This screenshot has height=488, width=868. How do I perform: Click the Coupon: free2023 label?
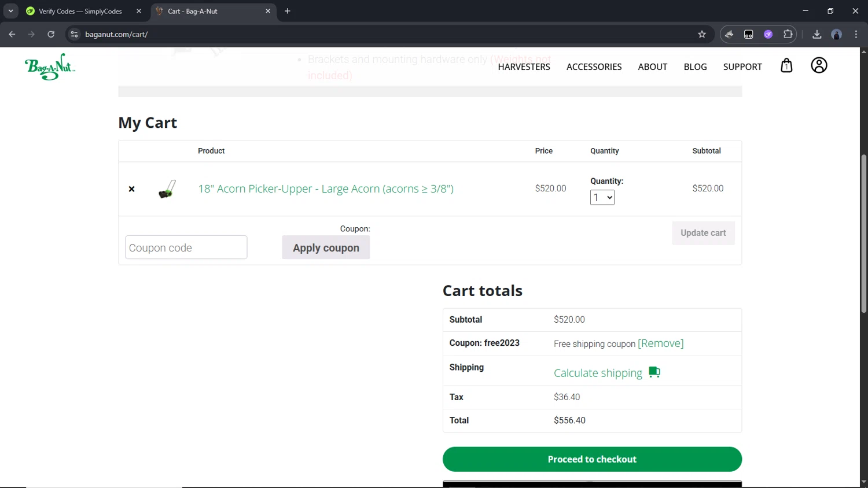pos(484,343)
